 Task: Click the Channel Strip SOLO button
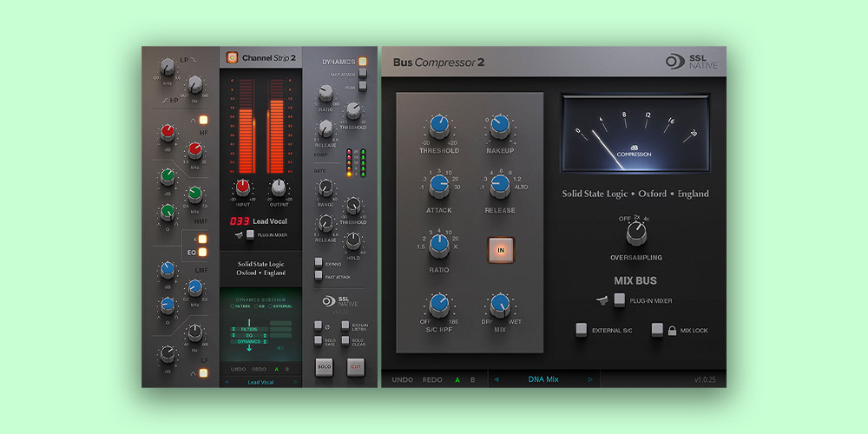tap(325, 367)
